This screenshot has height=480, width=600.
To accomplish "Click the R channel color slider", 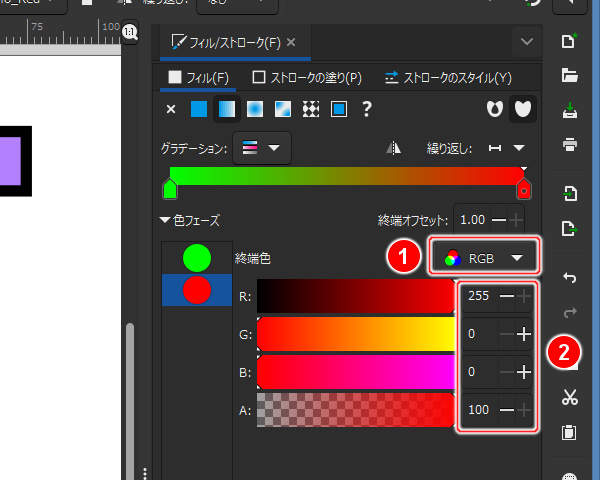I will click(x=356, y=296).
